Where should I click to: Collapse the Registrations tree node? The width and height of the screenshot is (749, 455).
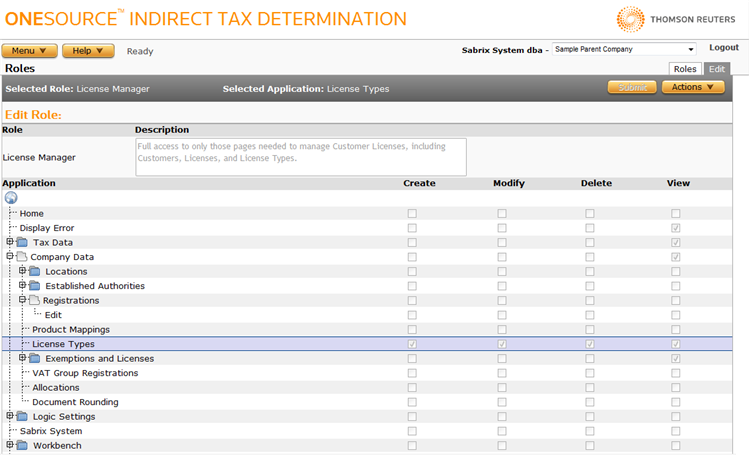click(x=22, y=300)
